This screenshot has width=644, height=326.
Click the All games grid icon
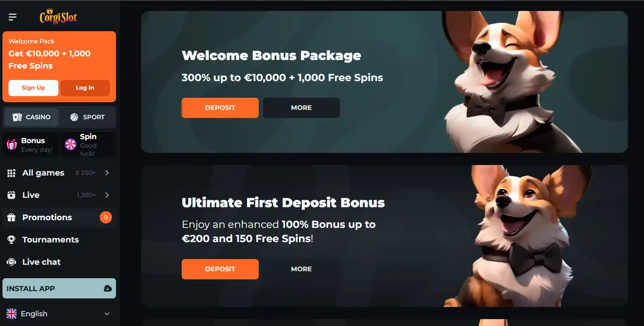pos(11,173)
